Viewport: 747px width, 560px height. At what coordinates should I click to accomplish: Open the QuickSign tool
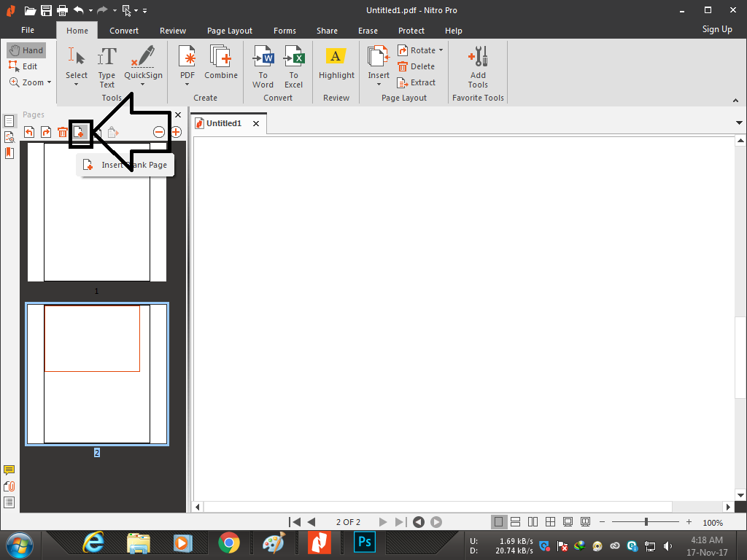coord(143,62)
